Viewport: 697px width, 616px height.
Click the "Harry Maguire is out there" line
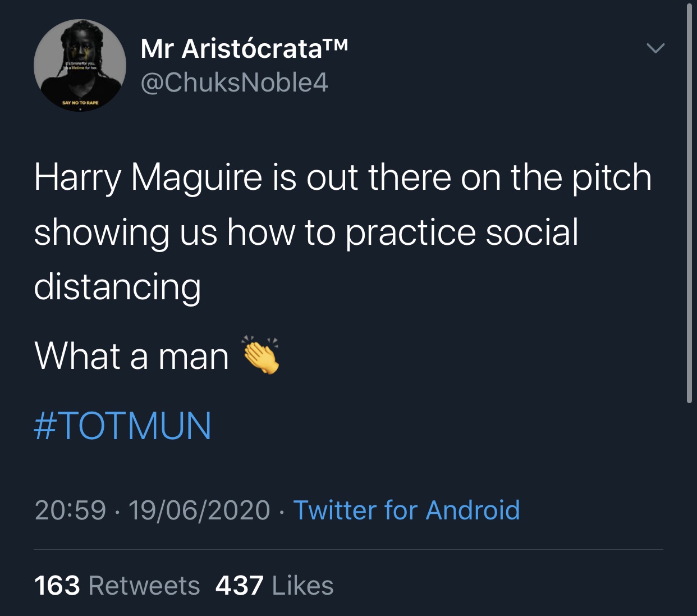tap(342, 177)
